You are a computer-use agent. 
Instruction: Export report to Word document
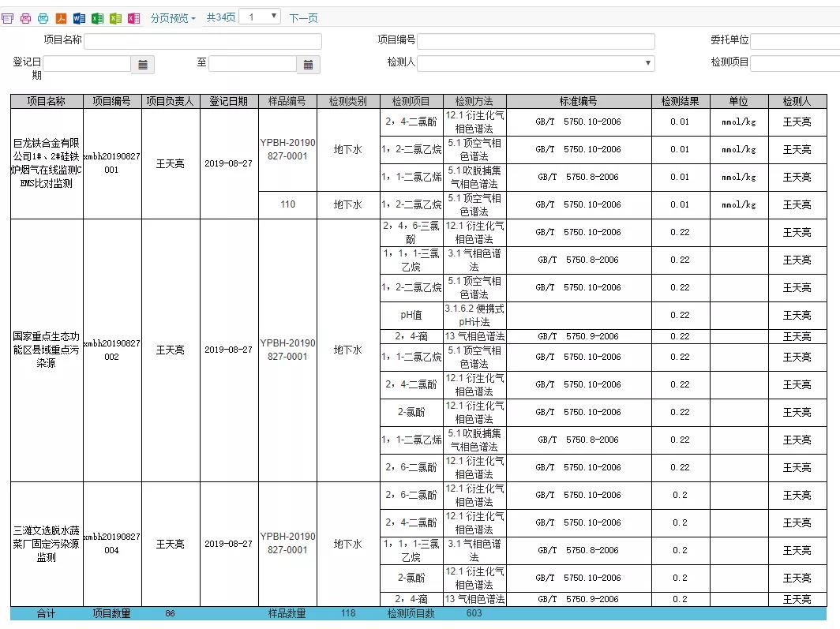pyautogui.click(x=79, y=18)
